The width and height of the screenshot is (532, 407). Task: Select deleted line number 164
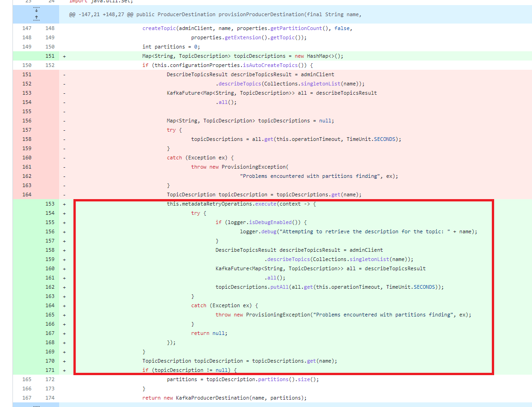27,194
